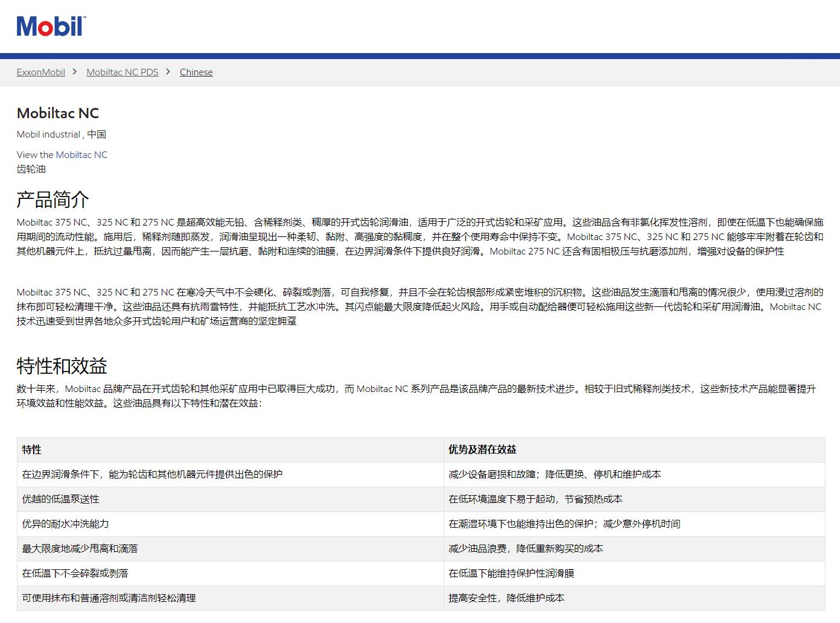The image size is (840, 623).
Task: Click the cell 减少油品浪费，降低重新购买的成本
Action: (634, 549)
